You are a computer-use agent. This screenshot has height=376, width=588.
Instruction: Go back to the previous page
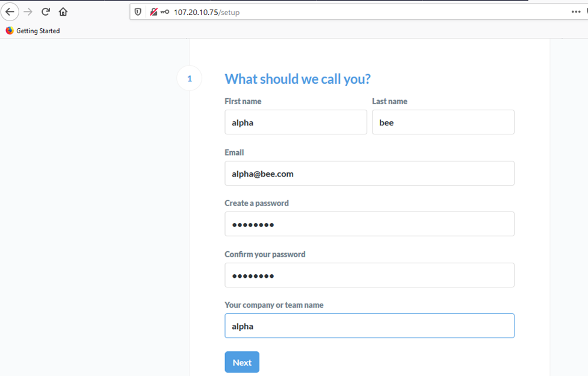coord(10,12)
